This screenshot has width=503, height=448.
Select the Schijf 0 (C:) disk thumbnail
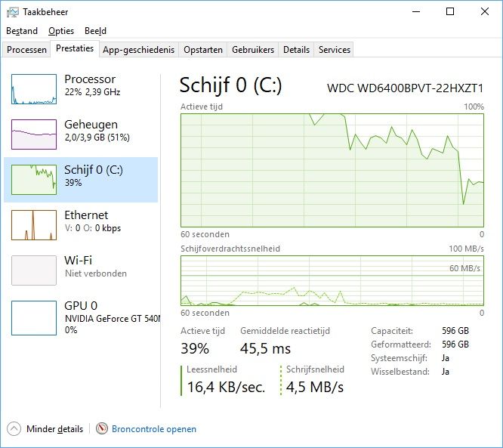tap(34, 180)
